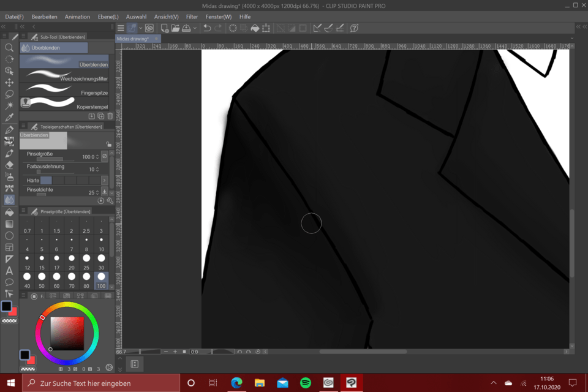This screenshot has width=588, height=392.
Task: Toggle the lock icon in tool properties
Action: coord(109,145)
